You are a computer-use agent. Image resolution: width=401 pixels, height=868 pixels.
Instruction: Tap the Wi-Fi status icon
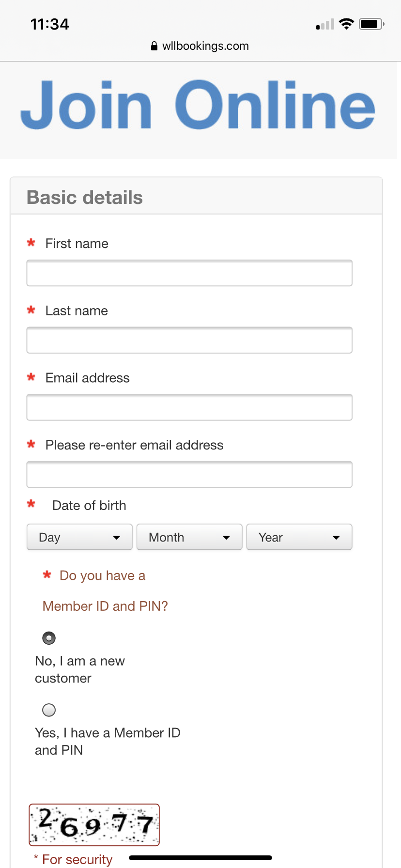point(346,24)
